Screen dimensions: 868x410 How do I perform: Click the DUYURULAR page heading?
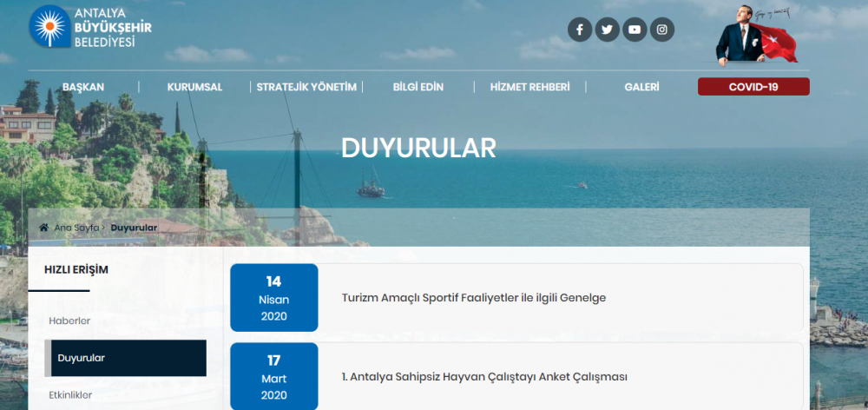point(418,148)
